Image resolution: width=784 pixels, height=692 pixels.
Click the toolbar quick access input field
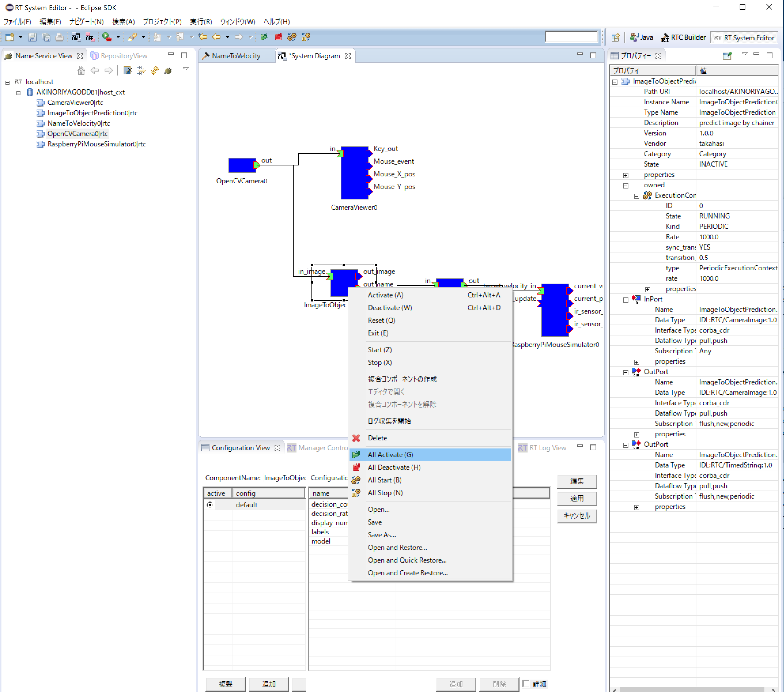tap(572, 37)
